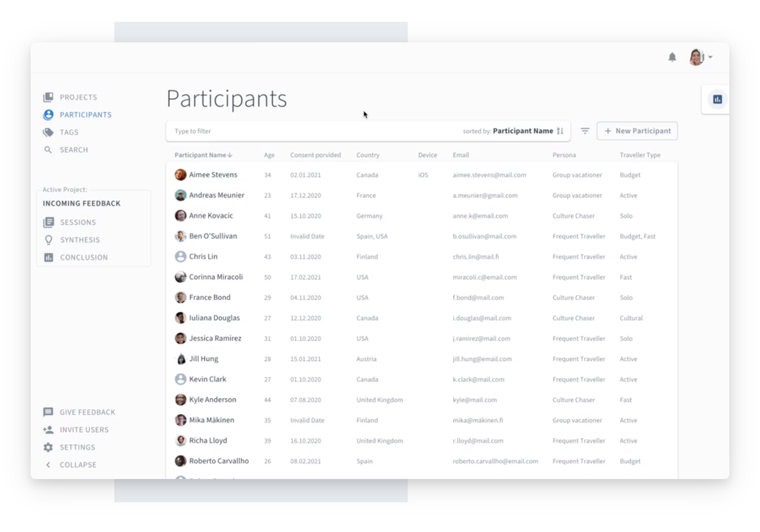Open Settings gear icon
Image resolution: width=760 pixels, height=532 pixels.
[48, 447]
